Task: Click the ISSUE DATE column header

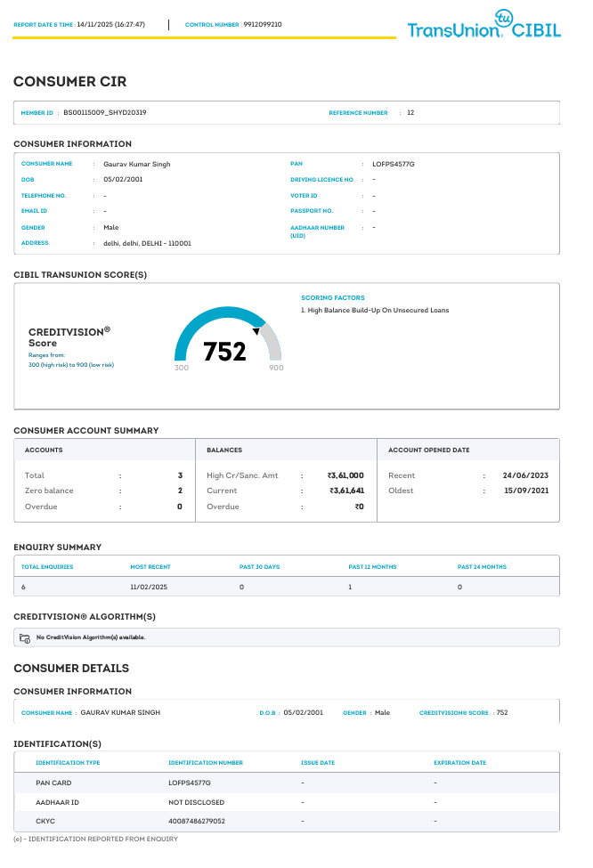Action: point(318,763)
